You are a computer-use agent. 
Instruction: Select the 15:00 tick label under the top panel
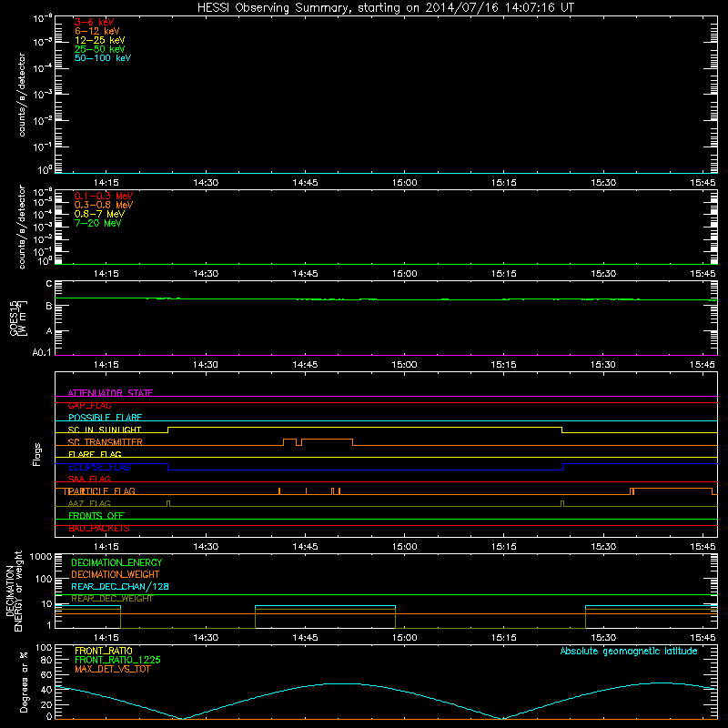(404, 183)
